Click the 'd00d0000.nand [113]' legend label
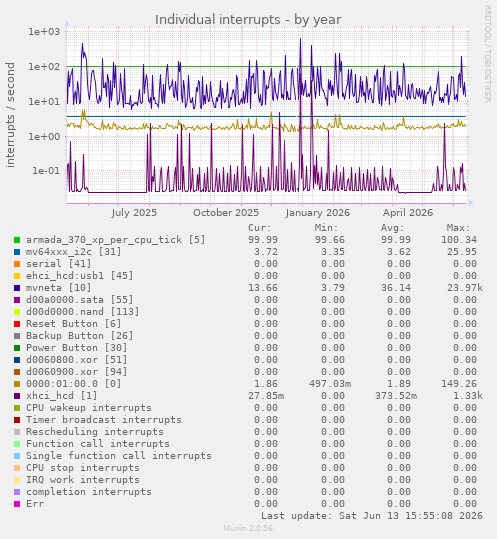The width and height of the screenshot is (497, 539). point(82,312)
